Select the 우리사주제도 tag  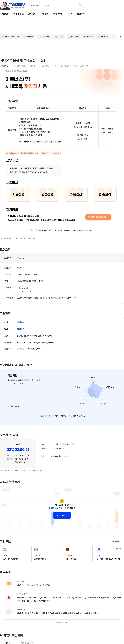[x=103, y=37]
